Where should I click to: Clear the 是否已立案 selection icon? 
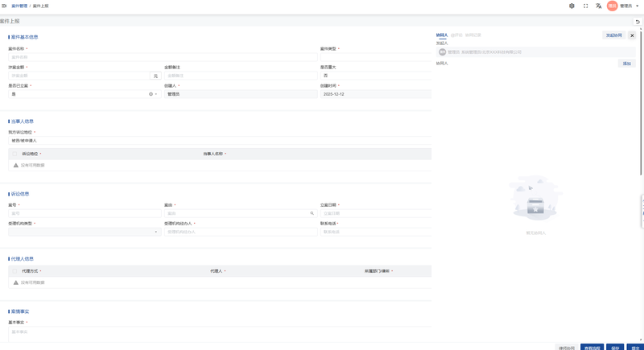(151, 94)
